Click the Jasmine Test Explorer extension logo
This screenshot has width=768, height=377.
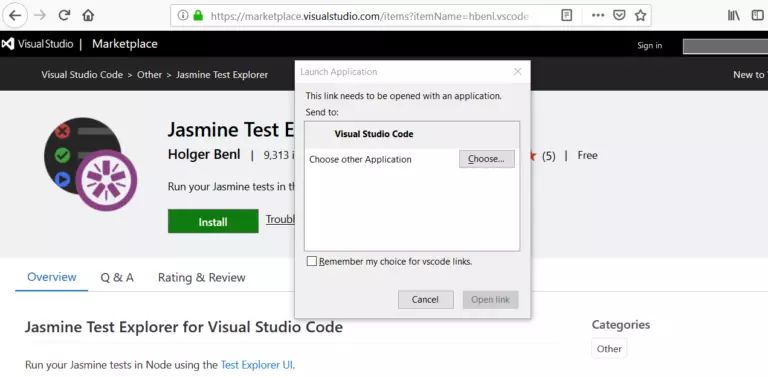coord(90,164)
